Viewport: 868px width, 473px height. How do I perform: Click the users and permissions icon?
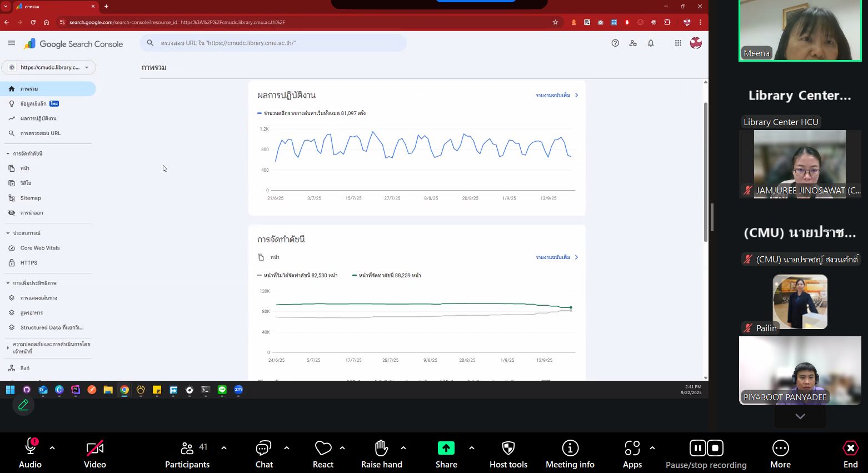633,43
